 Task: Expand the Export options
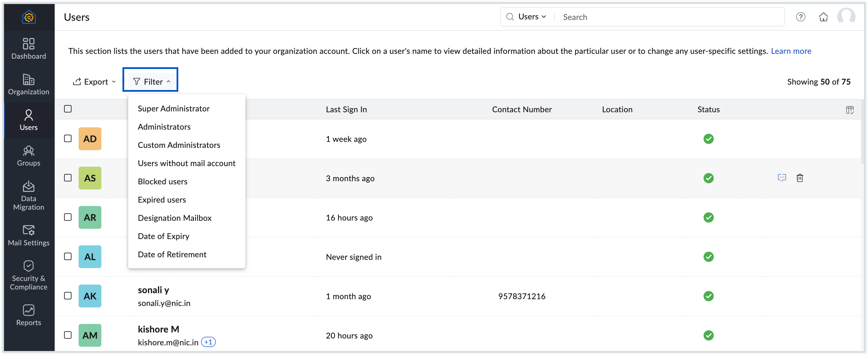coord(94,81)
